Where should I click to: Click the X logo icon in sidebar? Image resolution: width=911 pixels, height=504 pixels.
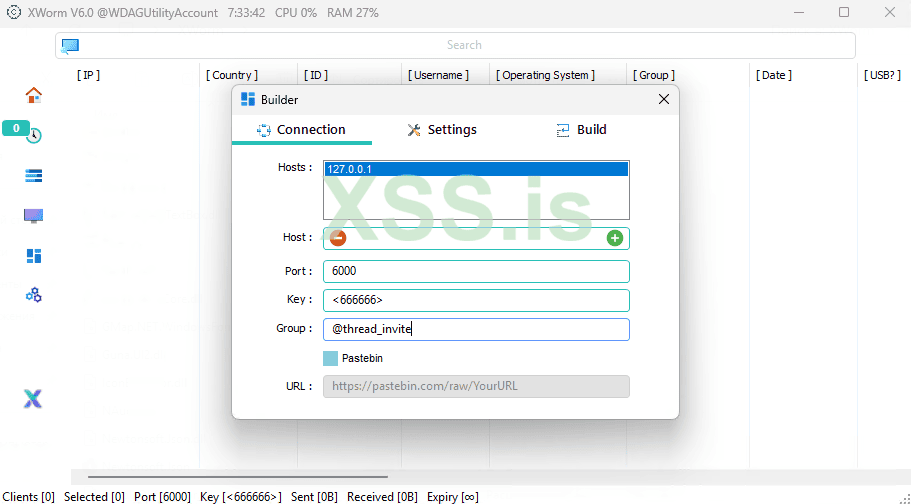[x=33, y=399]
